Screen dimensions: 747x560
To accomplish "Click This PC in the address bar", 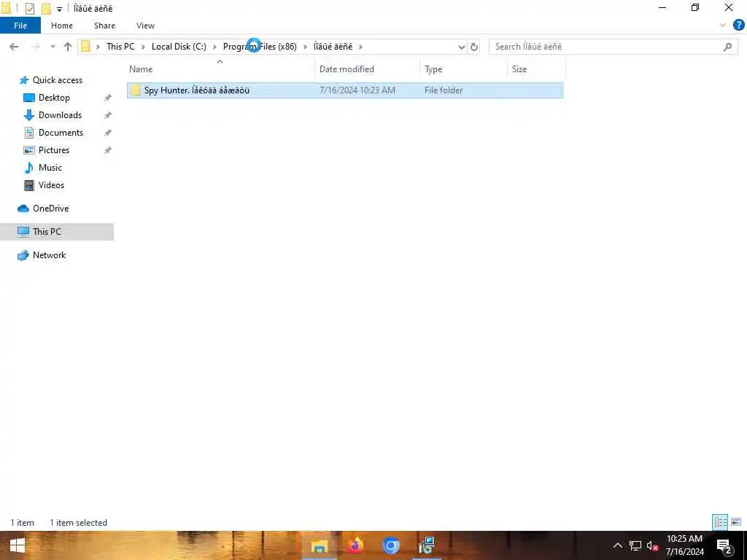I will pyautogui.click(x=120, y=46).
